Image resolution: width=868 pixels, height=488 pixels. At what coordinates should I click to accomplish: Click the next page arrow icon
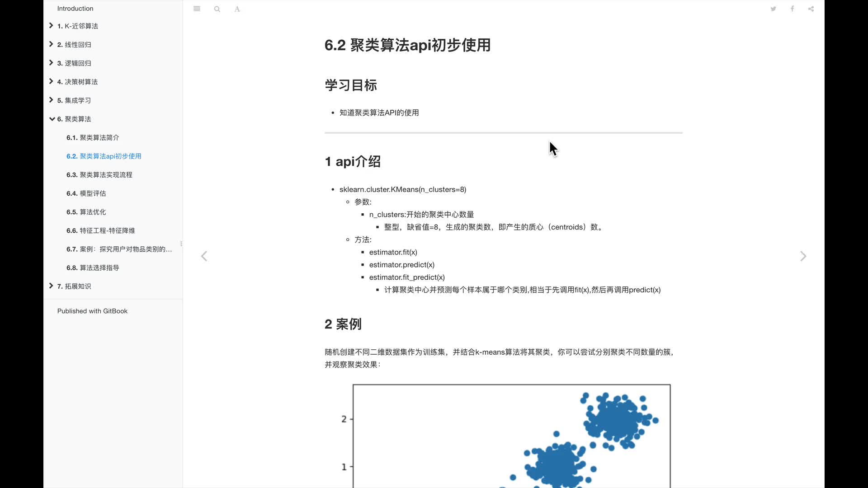tap(804, 256)
